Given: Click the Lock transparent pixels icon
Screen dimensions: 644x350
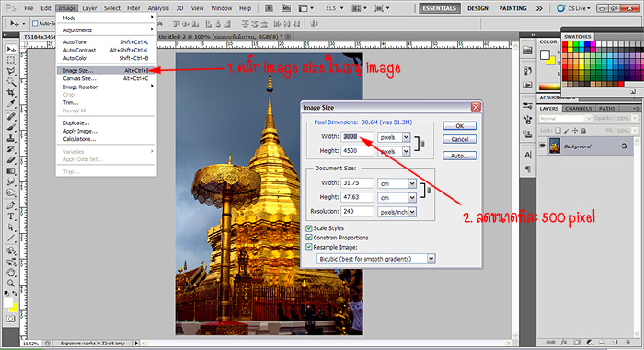Looking at the screenshot, I should 558,131.
